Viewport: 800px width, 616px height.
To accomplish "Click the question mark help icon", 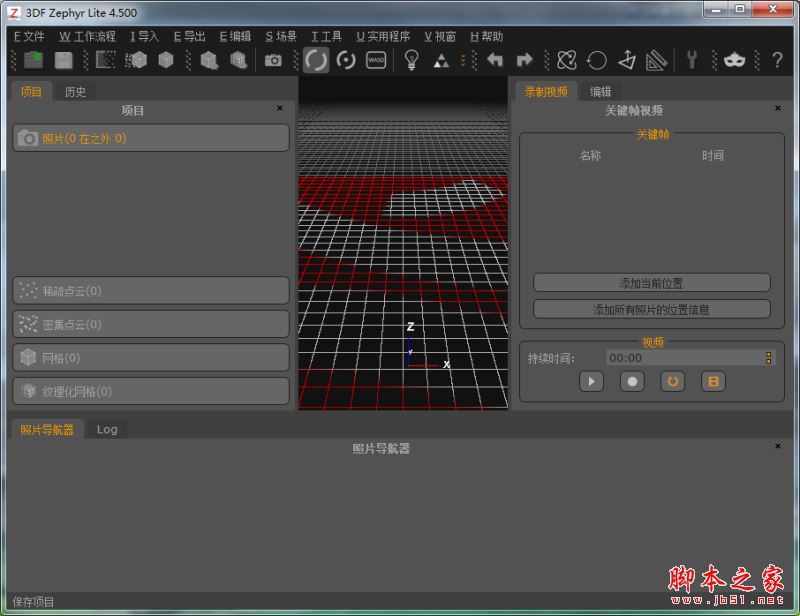I will tap(777, 60).
